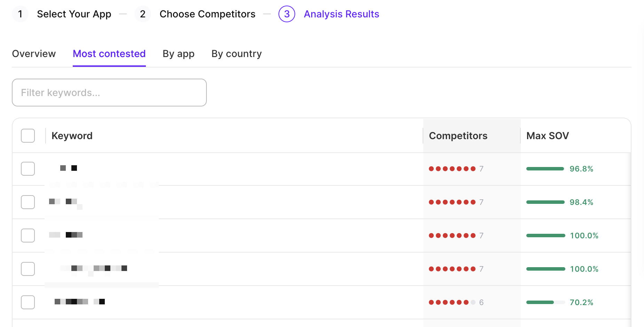Click the step 2 'Choose Competitors' circle badge
This screenshot has width=644, height=327.
tap(143, 14)
